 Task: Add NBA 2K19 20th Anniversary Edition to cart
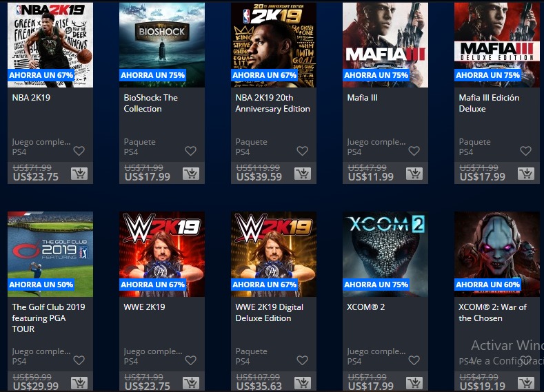pos(303,174)
